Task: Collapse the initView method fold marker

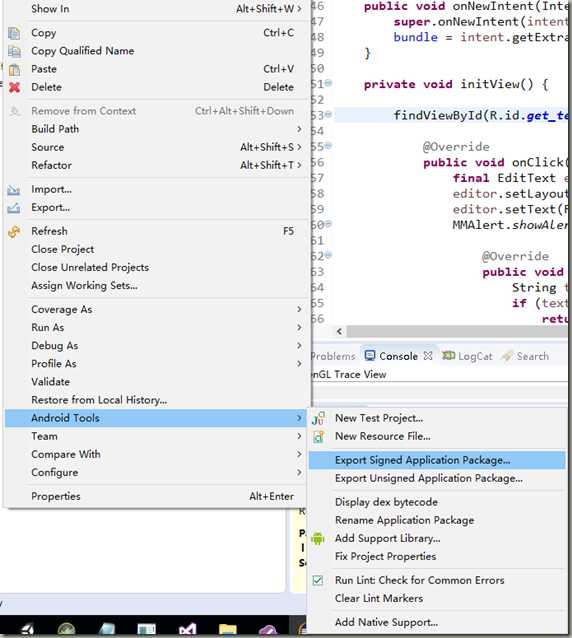Action: click(328, 83)
